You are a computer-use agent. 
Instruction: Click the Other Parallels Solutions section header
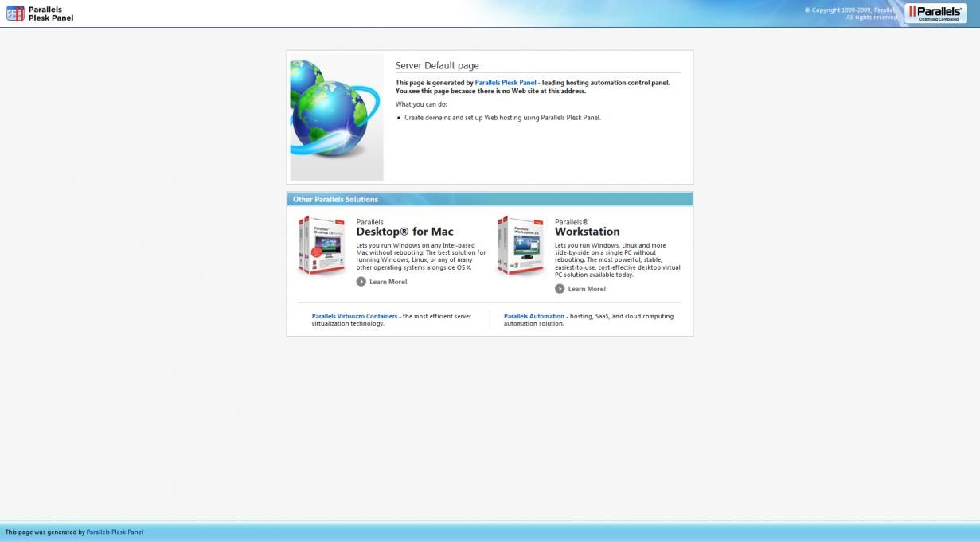pos(335,199)
